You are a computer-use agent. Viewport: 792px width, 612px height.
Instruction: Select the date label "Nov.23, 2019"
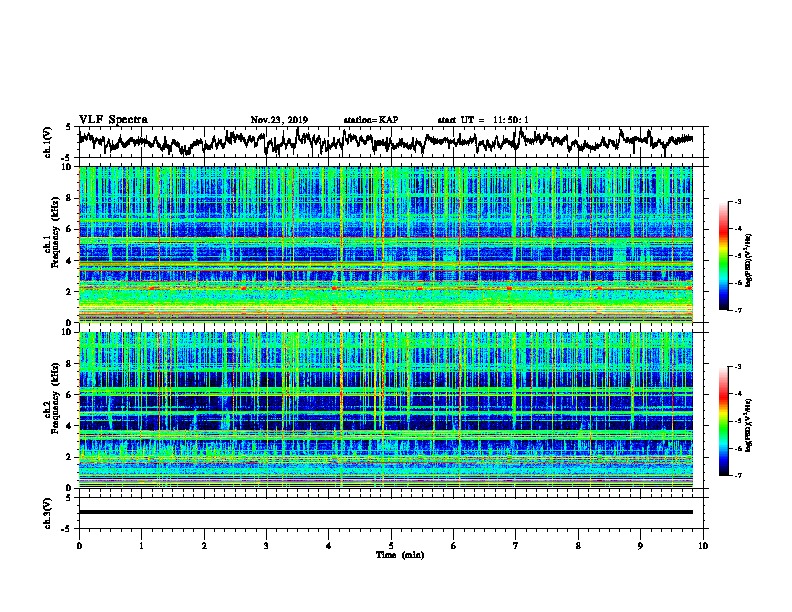point(279,120)
